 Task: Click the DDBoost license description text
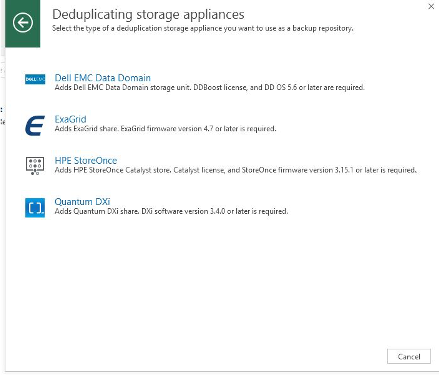[x=209, y=88]
